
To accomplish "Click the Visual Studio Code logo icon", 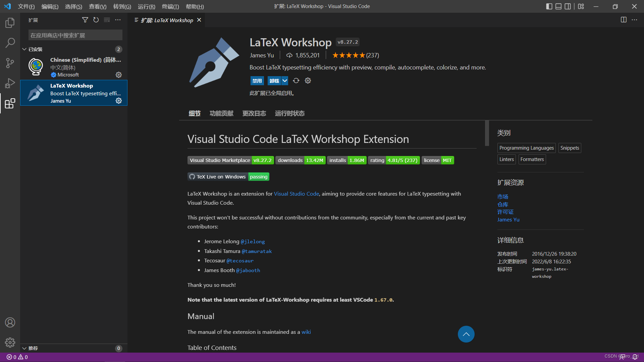I will [x=7, y=6].
